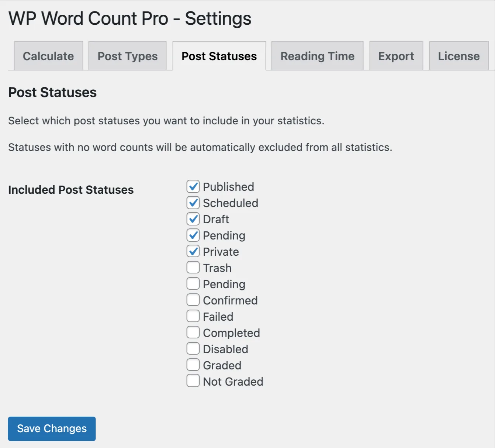Open the Export tab
This screenshot has width=495, height=448.
pyautogui.click(x=396, y=56)
